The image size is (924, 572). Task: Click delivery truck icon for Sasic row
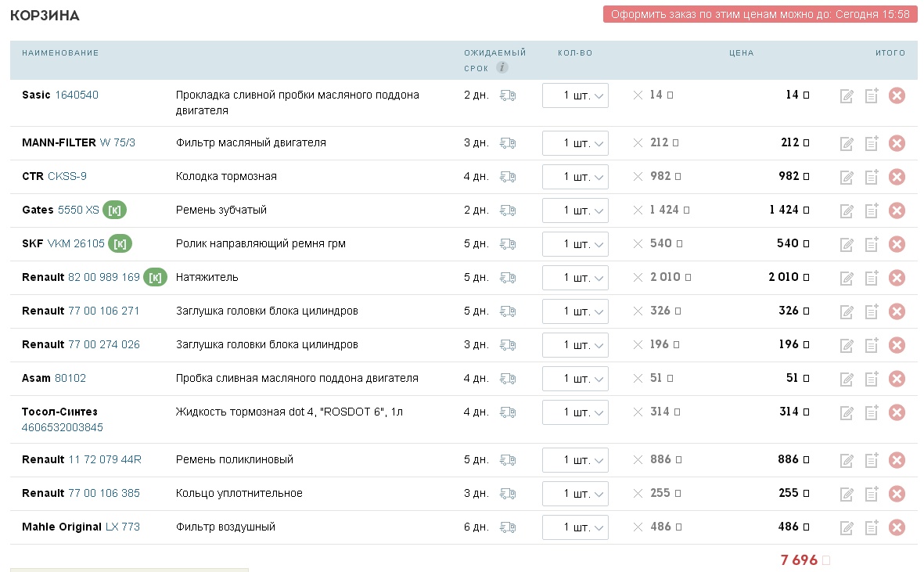tap(507, 95)
